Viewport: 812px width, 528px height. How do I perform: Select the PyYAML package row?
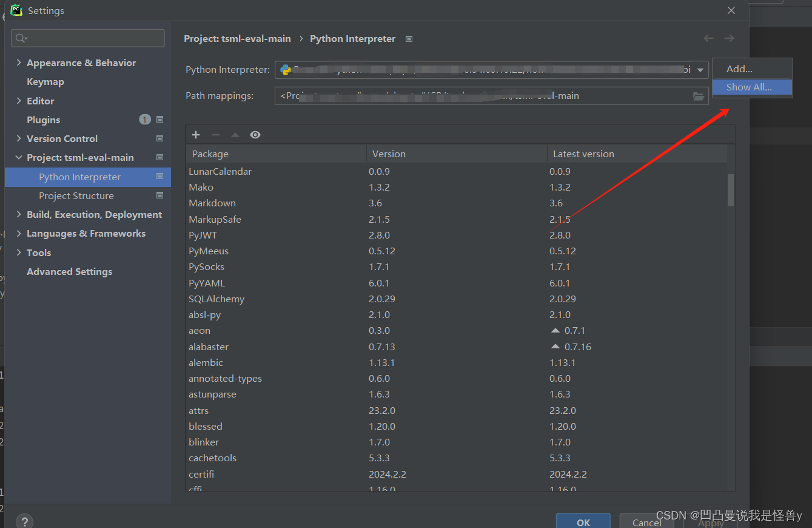[457, 283]
